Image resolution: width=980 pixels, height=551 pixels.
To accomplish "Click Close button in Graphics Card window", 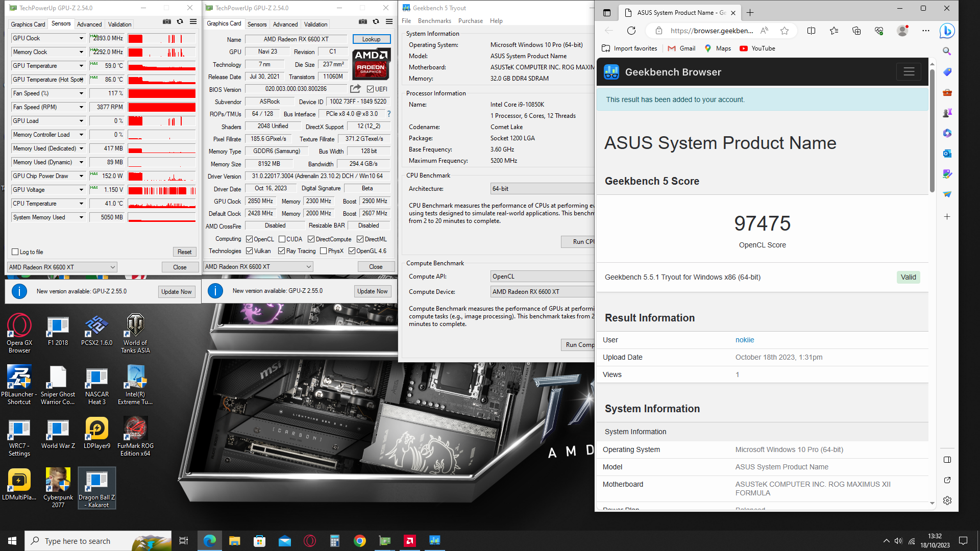I will coord(376,267).
